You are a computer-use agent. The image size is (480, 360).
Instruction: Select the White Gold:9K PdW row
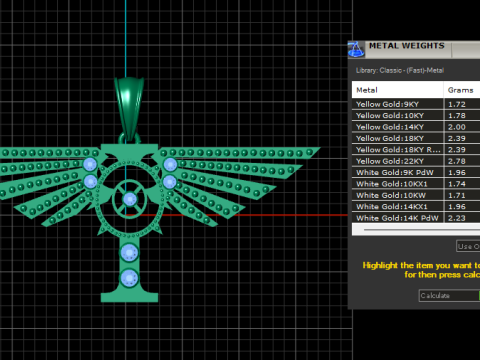tap(416, 172)
